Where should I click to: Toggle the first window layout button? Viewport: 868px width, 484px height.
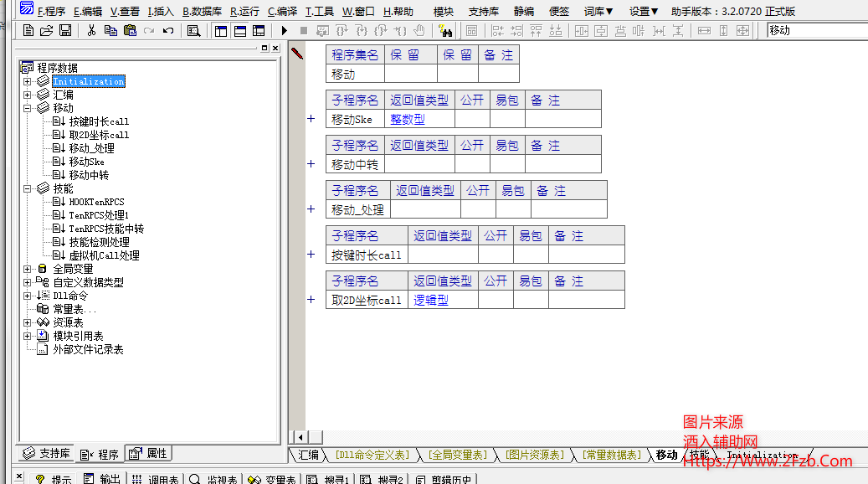click(x=221, y=31)
